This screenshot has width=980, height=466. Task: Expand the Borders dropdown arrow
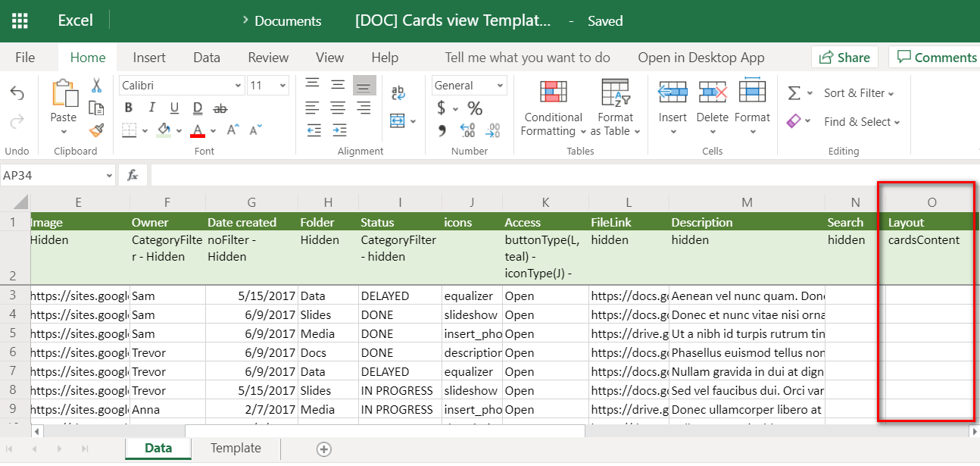pyautogui.click(x=145, y=130)
